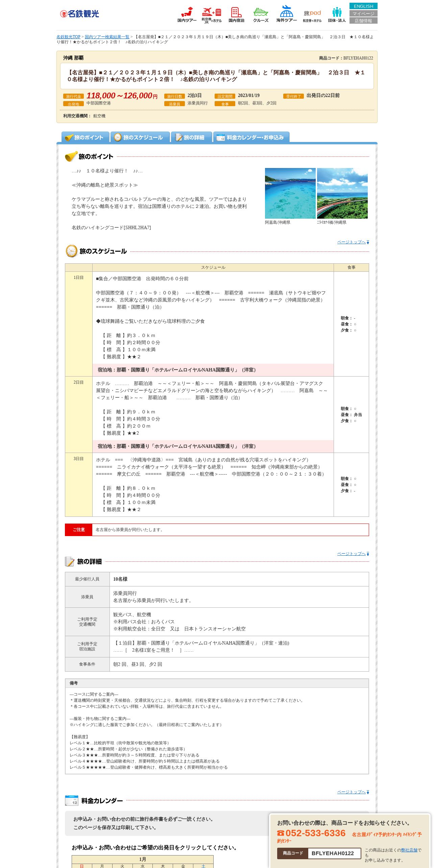The image size is (434, 868).
Task: Click the 旅行日数 label badge
Action: point(174,96)
